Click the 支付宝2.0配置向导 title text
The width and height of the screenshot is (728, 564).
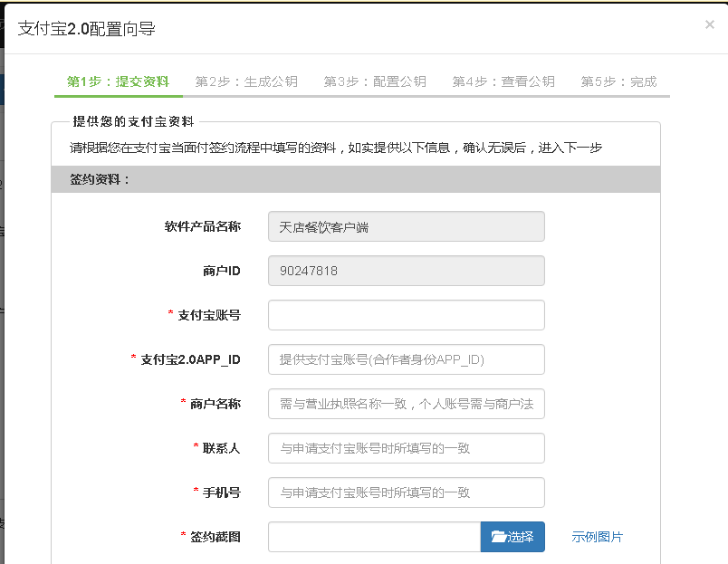86,29
